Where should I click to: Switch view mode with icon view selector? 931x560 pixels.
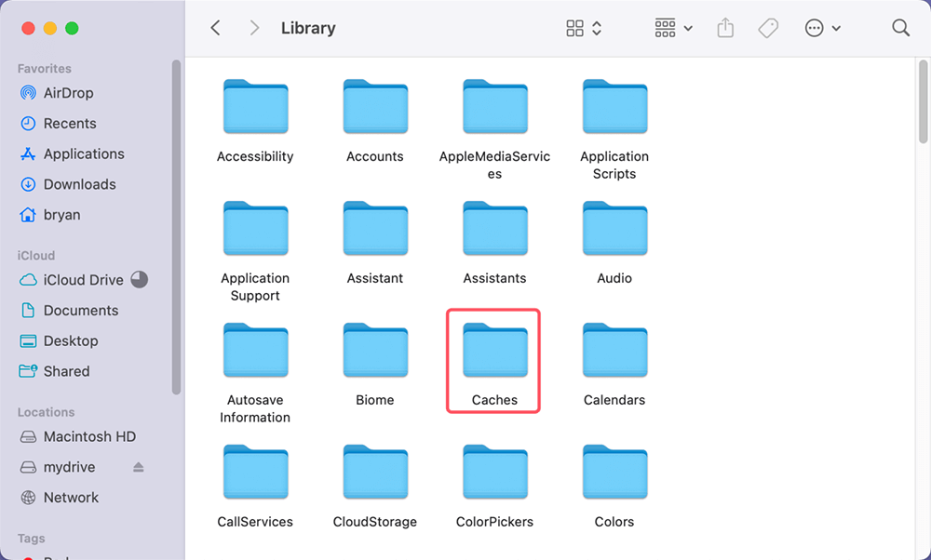point(584,28)
